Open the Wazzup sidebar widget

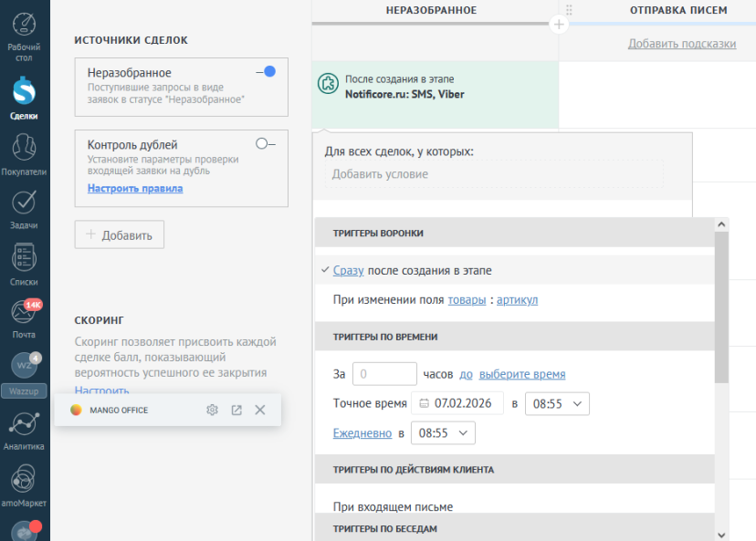(x=24, y=375)
